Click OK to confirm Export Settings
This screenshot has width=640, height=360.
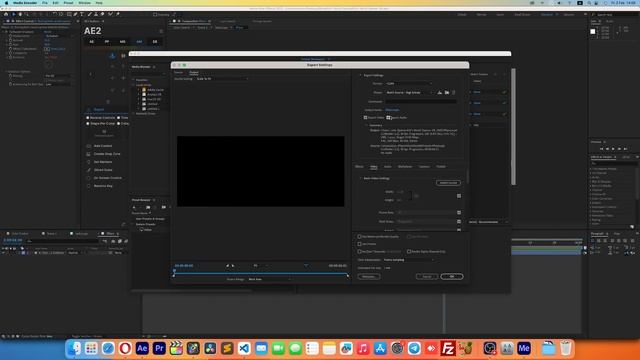point(452,277)
